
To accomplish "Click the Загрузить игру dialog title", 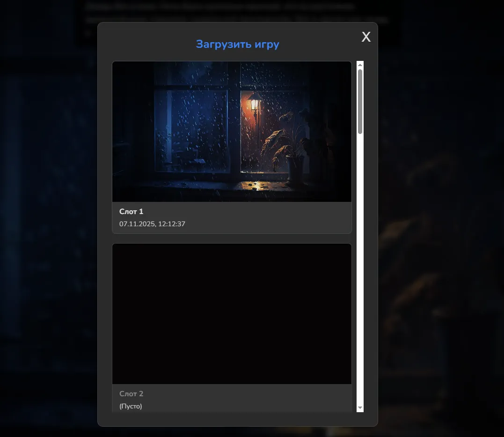I will [x=237, y=44].
